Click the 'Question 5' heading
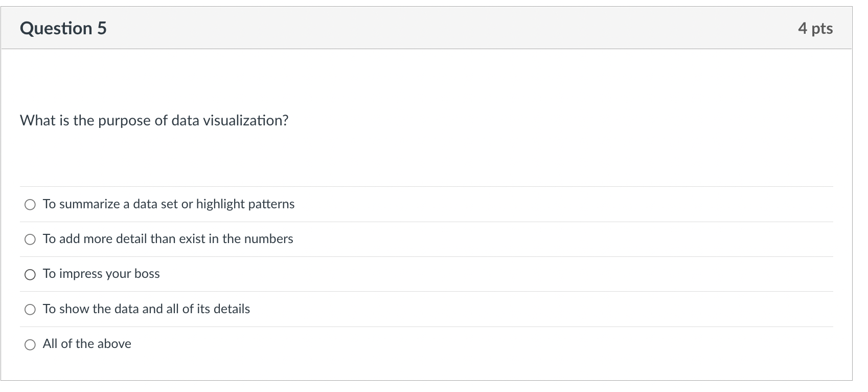The width and height of the screenshot is (868, 392). (x=63, y=28)
